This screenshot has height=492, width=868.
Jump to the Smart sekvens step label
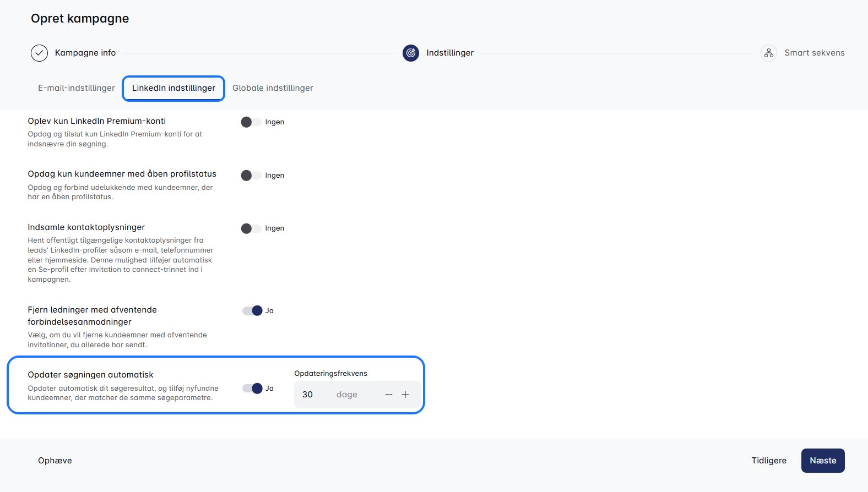click(814, 53)
